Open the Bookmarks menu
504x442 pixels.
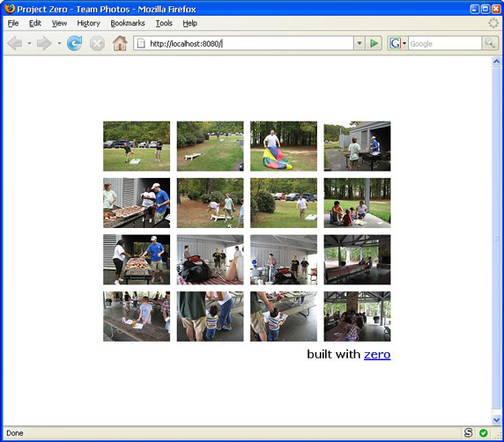tap(128, 23)
